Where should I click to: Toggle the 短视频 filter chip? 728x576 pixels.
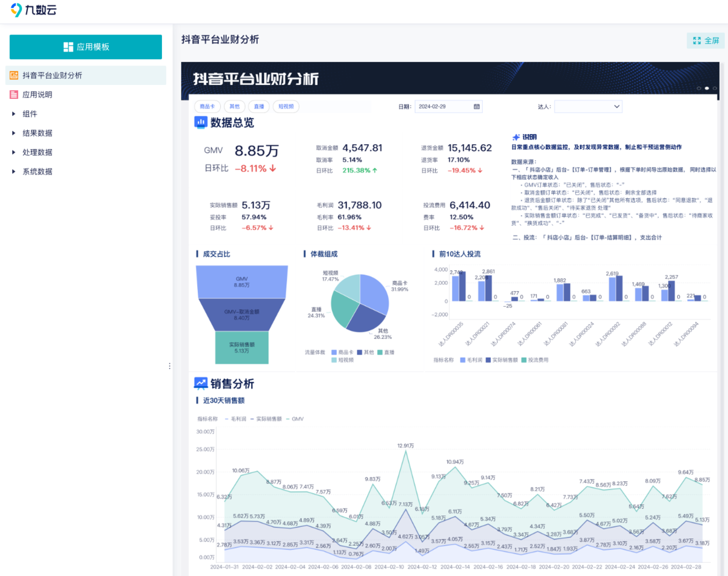tap(286, 107)
